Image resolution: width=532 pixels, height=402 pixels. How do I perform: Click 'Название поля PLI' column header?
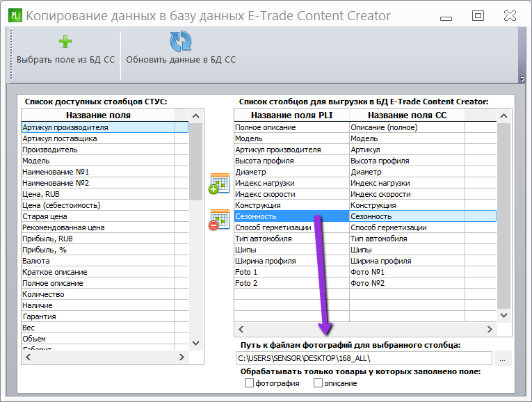click(292, 115)
